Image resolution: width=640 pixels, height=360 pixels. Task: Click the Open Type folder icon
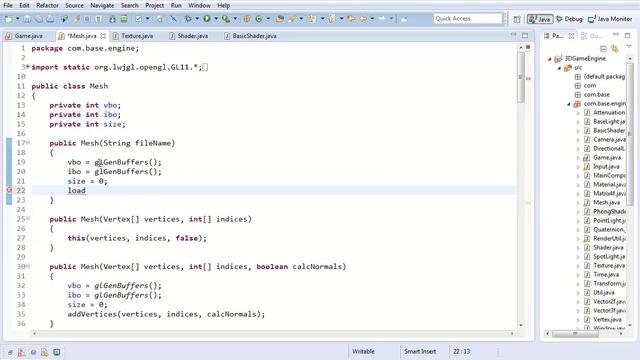coord(280,19)
